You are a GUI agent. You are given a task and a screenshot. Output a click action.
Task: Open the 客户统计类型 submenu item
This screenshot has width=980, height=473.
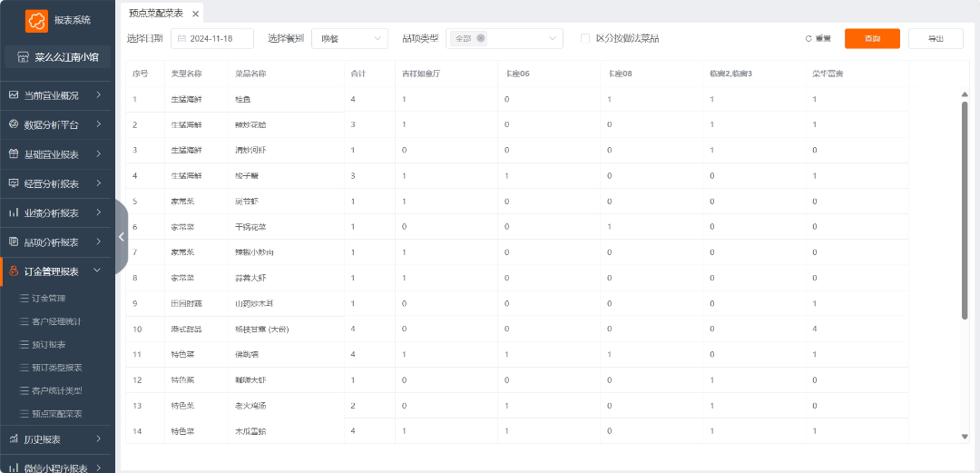(x=57, y=391)
